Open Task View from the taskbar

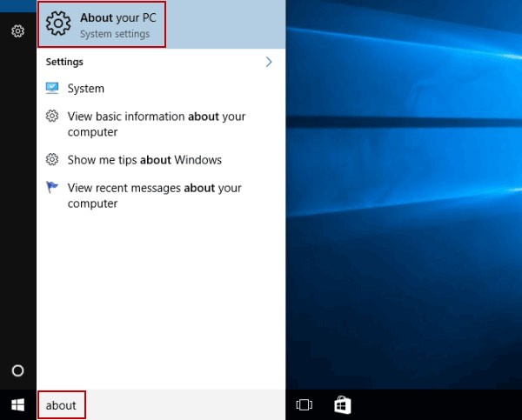point(304,405)
